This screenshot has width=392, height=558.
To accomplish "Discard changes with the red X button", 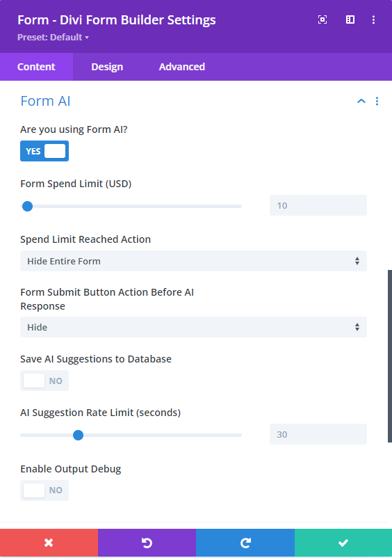I will [x=49, y=543].
